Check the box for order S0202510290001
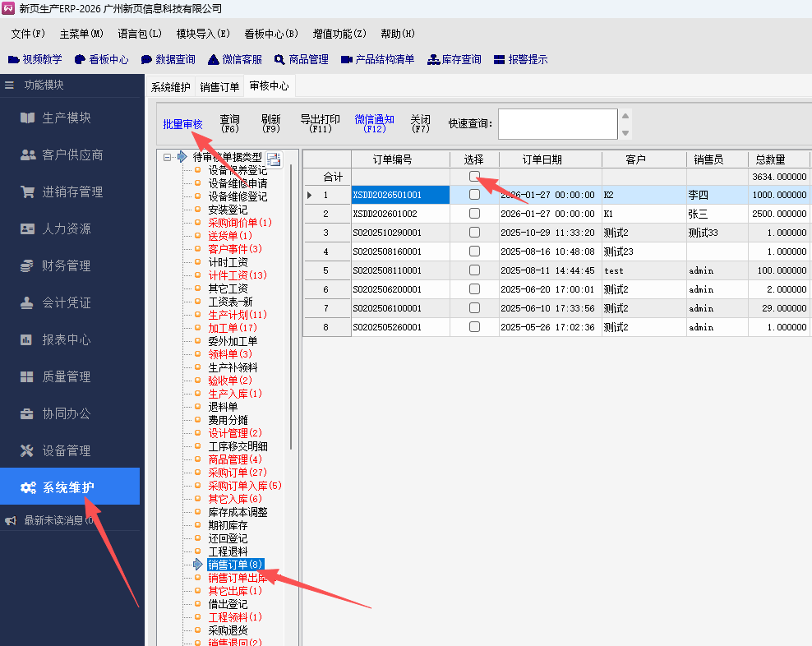Viewport: 812px width, 646px height. (x=474, y=233)
